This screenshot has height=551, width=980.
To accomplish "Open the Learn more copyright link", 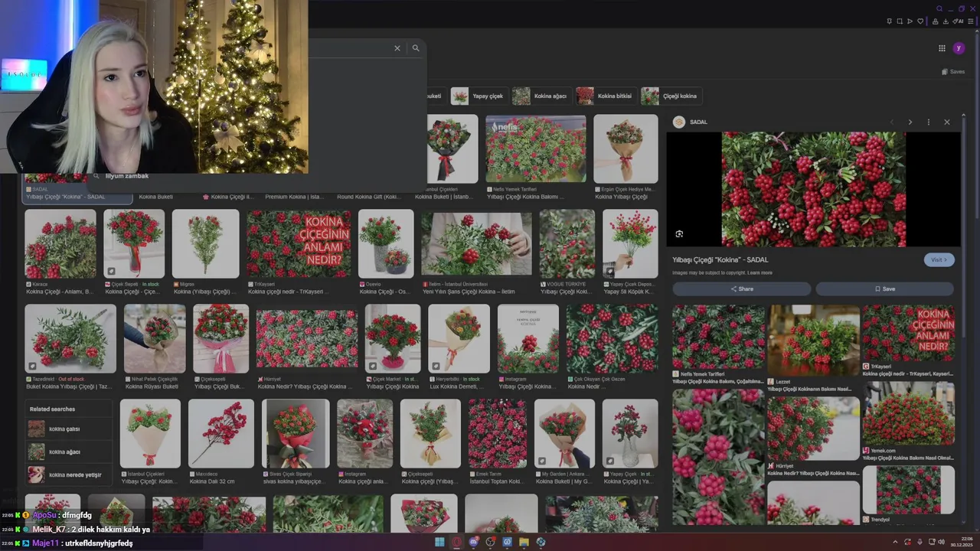I will coord(759,272).
